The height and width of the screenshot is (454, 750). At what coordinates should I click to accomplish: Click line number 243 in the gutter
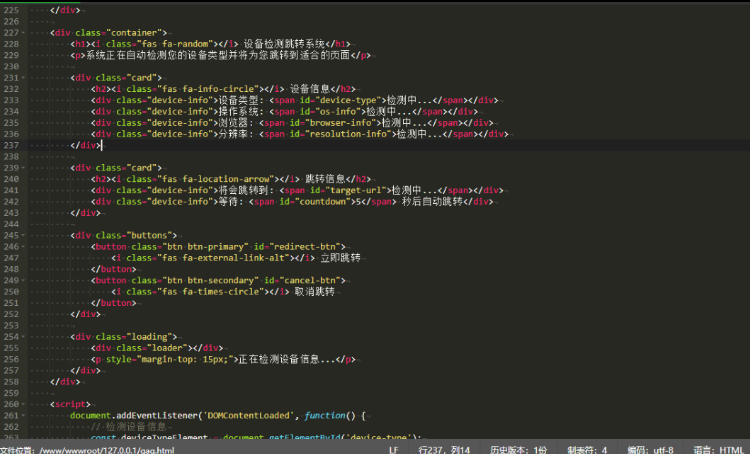11,212
